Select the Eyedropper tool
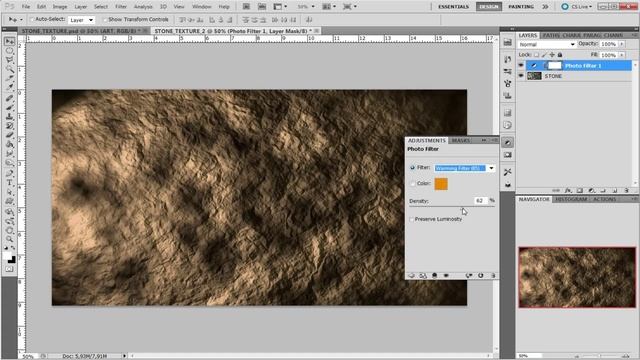The image size is (640, 360). click(x=9, y=87)
